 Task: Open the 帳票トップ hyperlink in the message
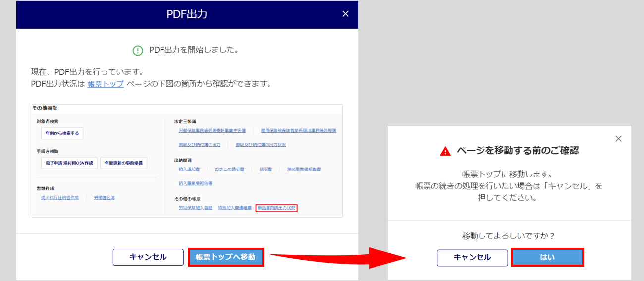pyautogui.click(x=106, y=84)
